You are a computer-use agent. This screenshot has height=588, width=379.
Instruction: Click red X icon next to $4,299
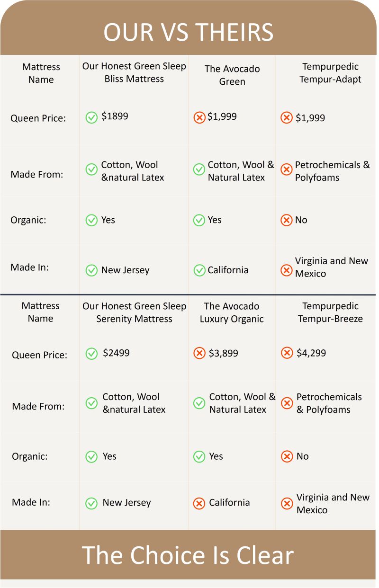pyautogui.click(x=287, y=354)
